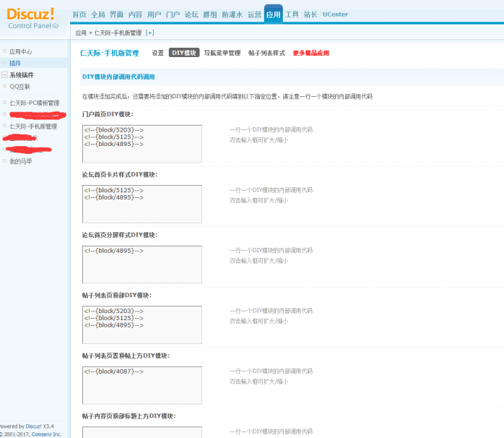Click the 帖子内容页顶部标题上方DIY模块: label
Viewport: 504px width, 438px height.
click(129, 416)
